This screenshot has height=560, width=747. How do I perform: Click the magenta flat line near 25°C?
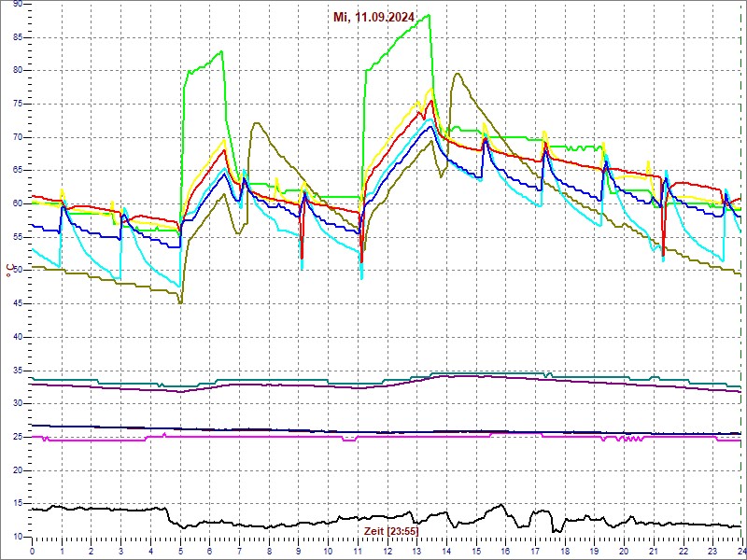280,436
